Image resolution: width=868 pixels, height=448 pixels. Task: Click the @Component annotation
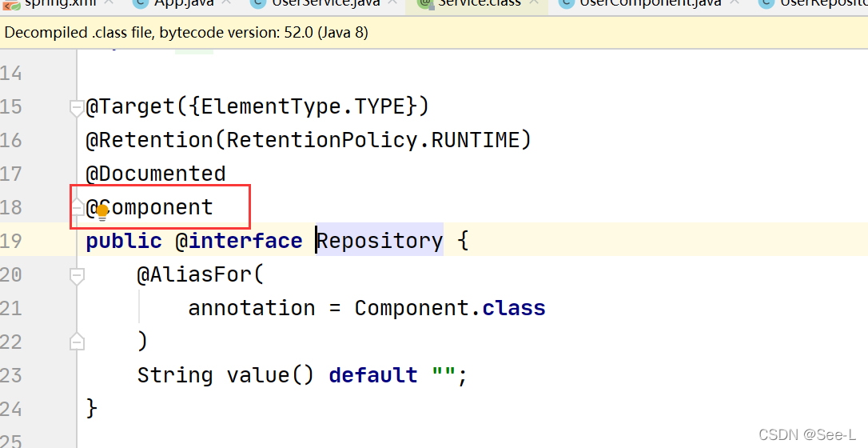click(149, 207)
